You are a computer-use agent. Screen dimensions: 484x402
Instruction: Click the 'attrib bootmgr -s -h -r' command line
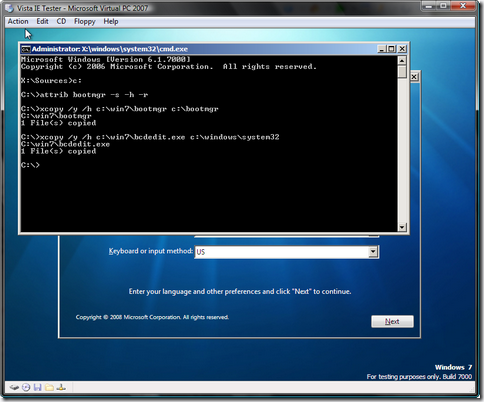[x=84, y=95]
